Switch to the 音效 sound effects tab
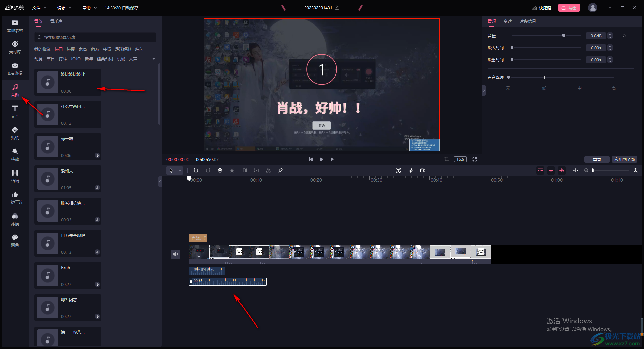644x349 pixels. click(x=38, y=21)
